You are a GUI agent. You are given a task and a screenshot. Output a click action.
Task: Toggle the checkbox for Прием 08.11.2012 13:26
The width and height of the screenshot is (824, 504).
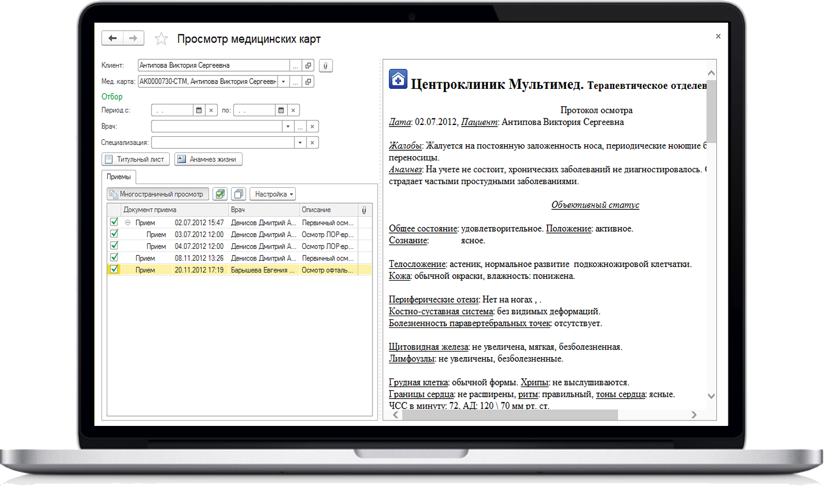tap(114, 258)
